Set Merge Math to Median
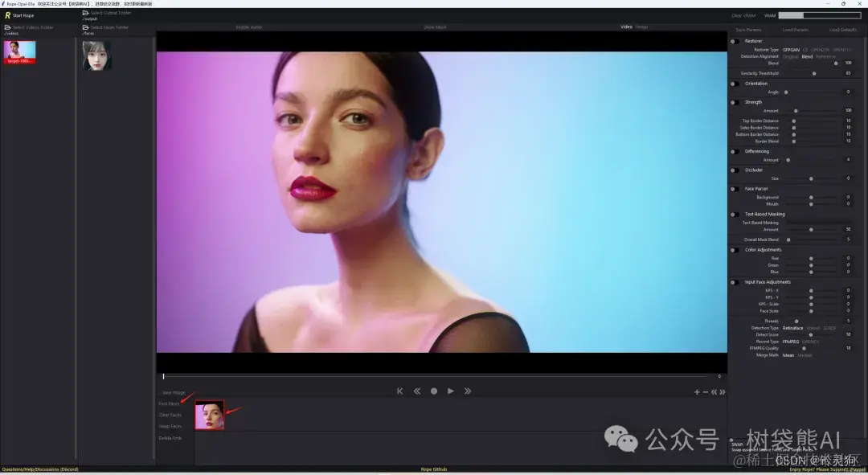Image resolution: width=868 pixels, height=475 pixels. [805, 355]
